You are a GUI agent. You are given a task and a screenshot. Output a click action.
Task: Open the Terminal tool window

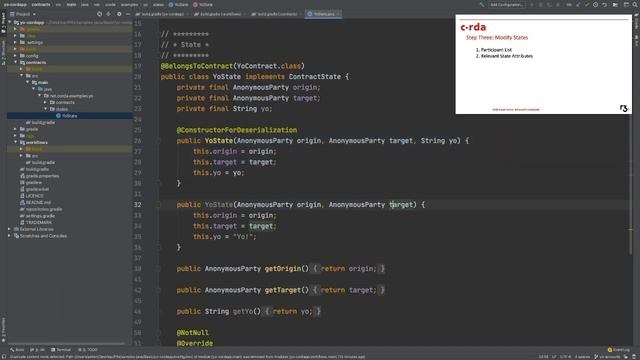tap(61, 350)
